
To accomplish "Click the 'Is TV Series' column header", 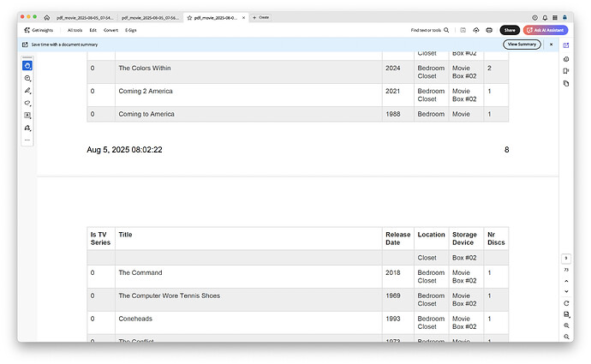I will coord(101,238).
